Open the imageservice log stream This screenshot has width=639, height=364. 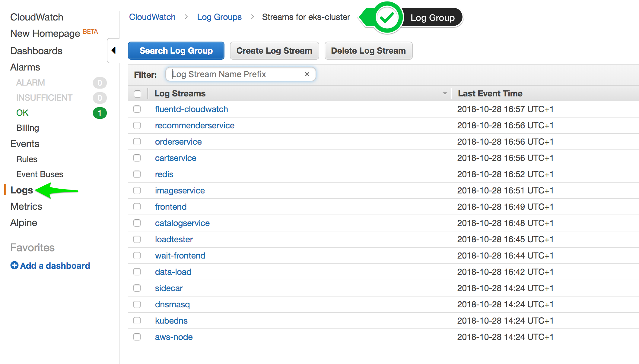click(x=180, y=190)
